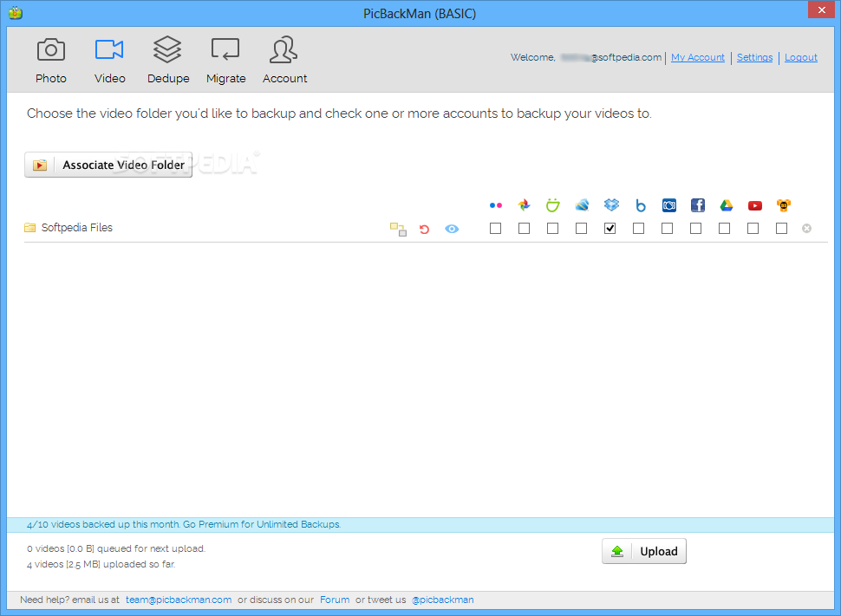841x616 pixels.
Task: Click subfolder structure icon for Softpedia Files
Action: (x=398, y=229)
